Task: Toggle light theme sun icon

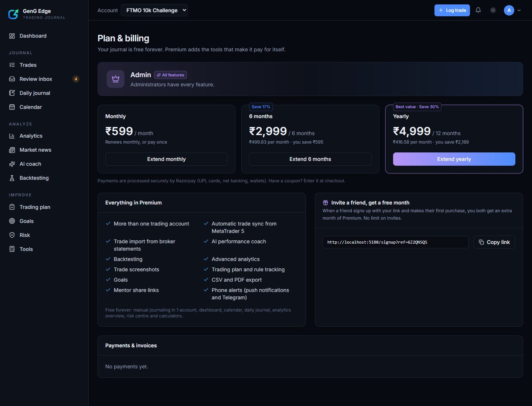Action: (x=493, y=10)
